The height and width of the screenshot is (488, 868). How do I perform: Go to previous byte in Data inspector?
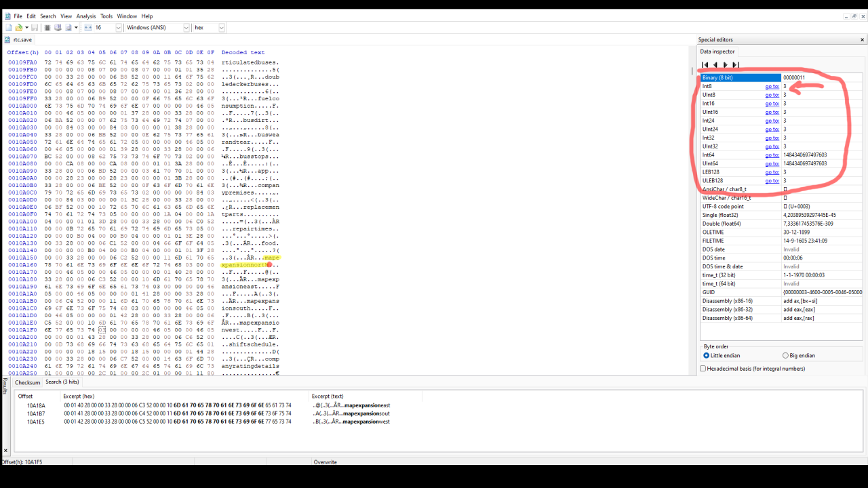pyautogui.click(x=715, y=65)
